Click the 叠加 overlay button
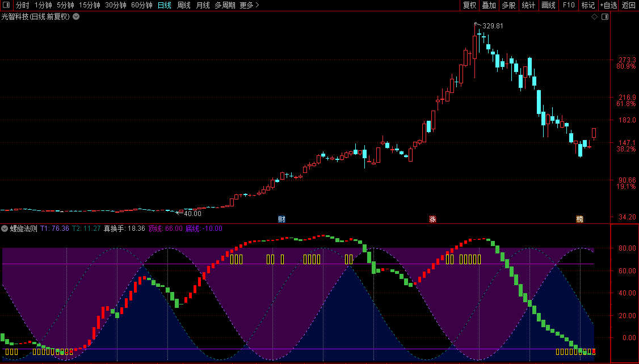Image resolution: width=639 pixels, height=364 pixels. point(489,5)
